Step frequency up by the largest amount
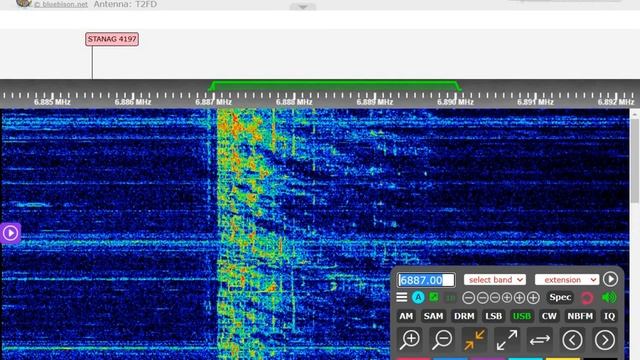Image resolution: width=640 pixels, height=360 pixels. [533, 298]
